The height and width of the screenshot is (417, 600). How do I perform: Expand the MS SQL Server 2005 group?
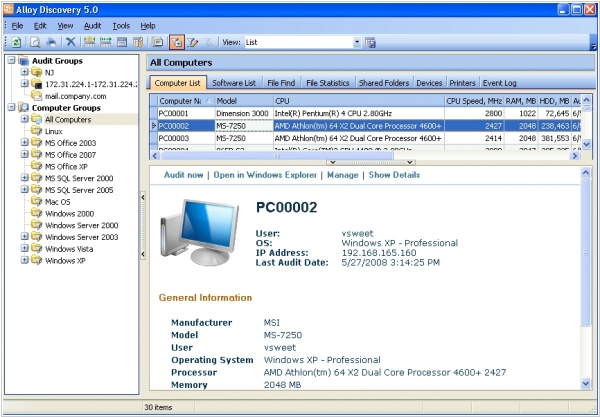tap(25, 189)
